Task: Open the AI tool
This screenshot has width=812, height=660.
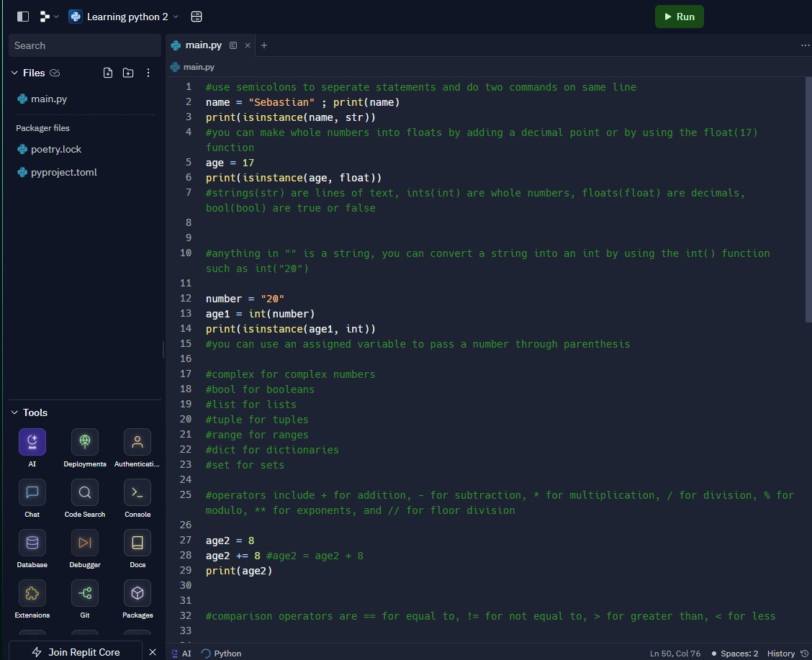Action: point(32,448)
